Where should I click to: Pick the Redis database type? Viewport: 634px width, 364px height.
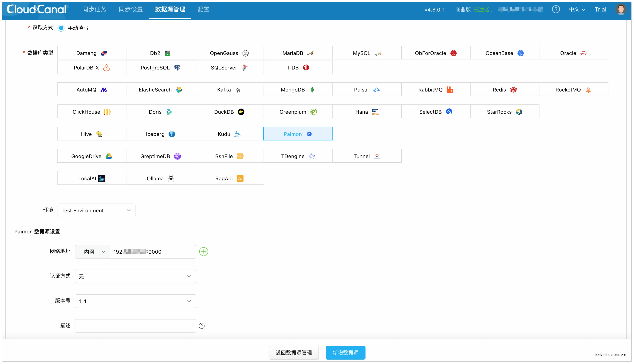point(504,90)
